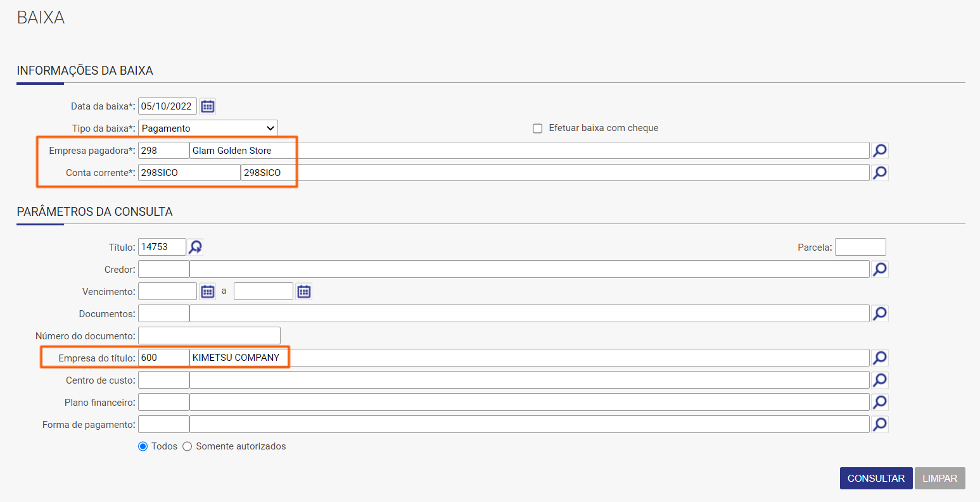Open calendar picker for Data da baixa

pyautogui.click(x=208, y=106)
